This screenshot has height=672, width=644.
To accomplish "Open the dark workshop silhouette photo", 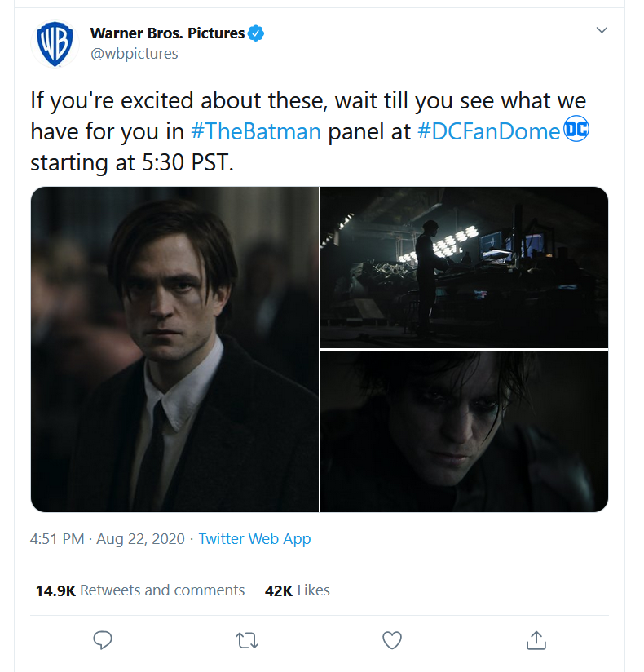I will tap(464, 267).
